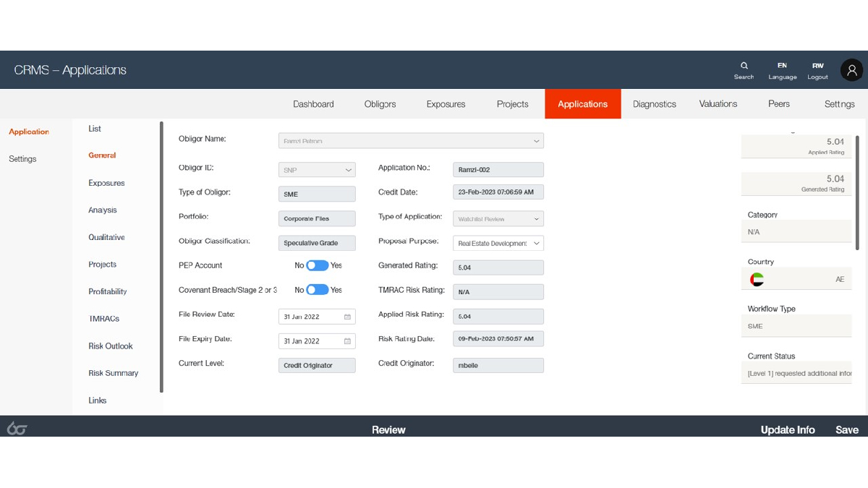Click the UAE country flag icon
Viewport: 868px width, 488px height.
click(757, 279)
